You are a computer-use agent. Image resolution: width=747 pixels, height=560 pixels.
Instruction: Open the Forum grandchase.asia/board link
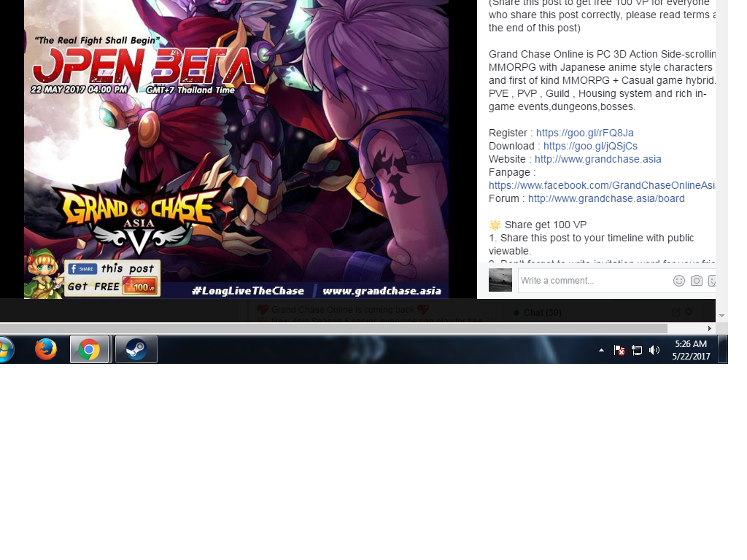(606, 198)
